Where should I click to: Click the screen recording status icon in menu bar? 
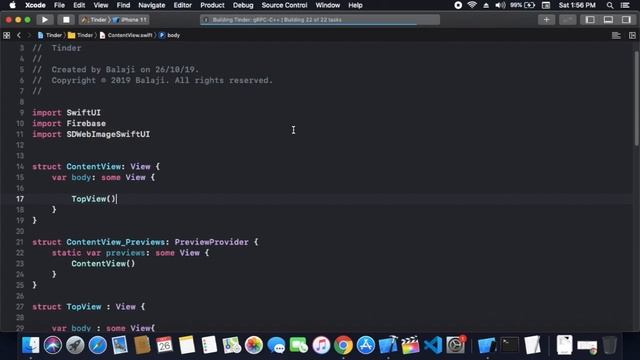458,5
